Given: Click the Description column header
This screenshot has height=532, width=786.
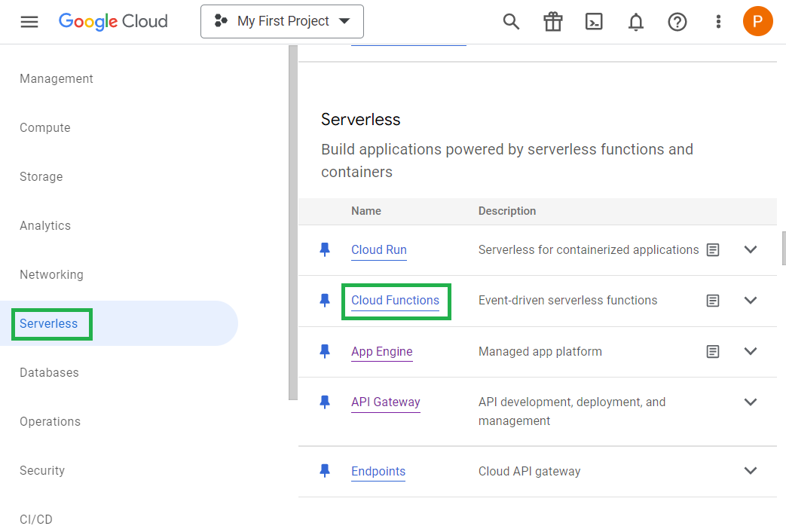Looking at the screenshot, I should click(506, 211).
